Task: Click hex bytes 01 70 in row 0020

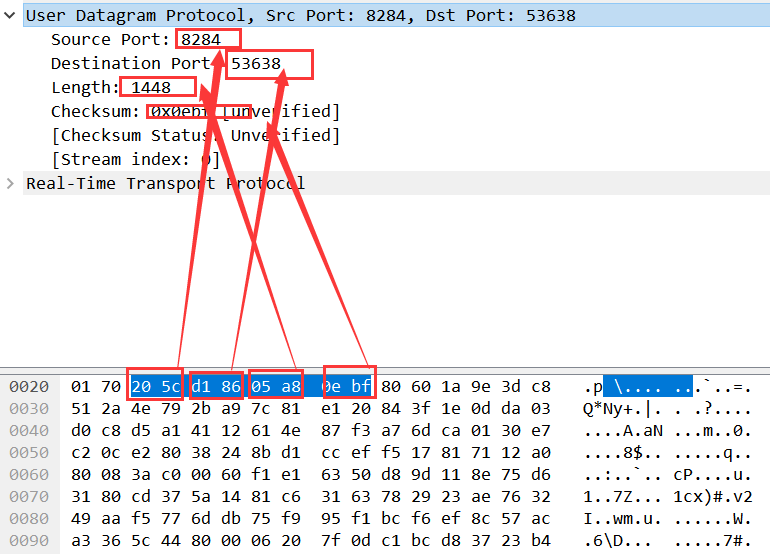Action: pyautogui.click(x=96, y=387)
